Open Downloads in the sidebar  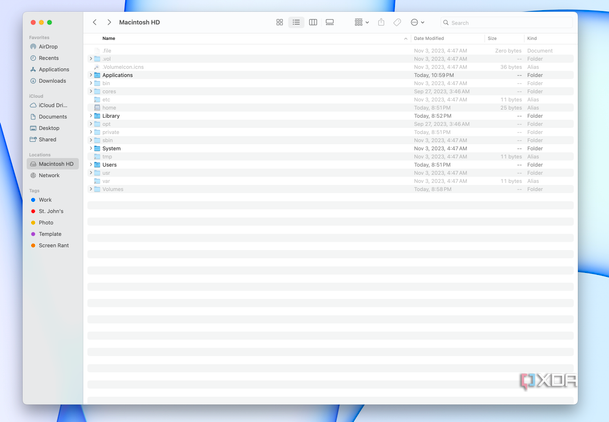tap(53, 81)
